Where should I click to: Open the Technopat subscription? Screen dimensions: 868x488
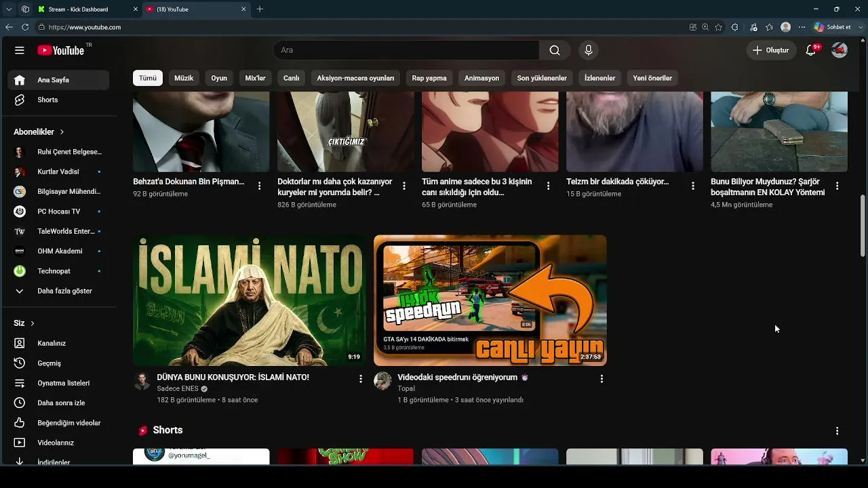pyautogui.click(x=58, y=271)
